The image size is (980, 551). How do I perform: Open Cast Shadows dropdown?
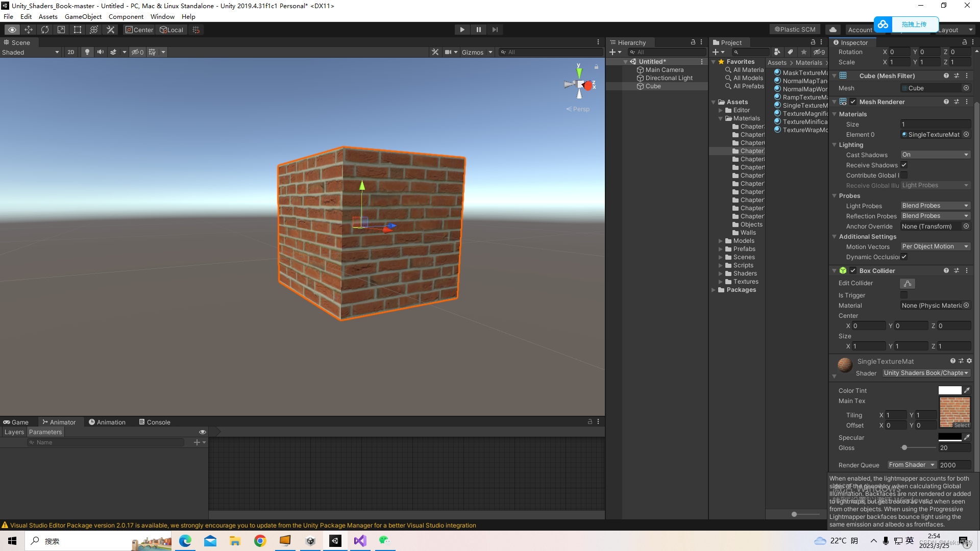(x=935, y=155)
